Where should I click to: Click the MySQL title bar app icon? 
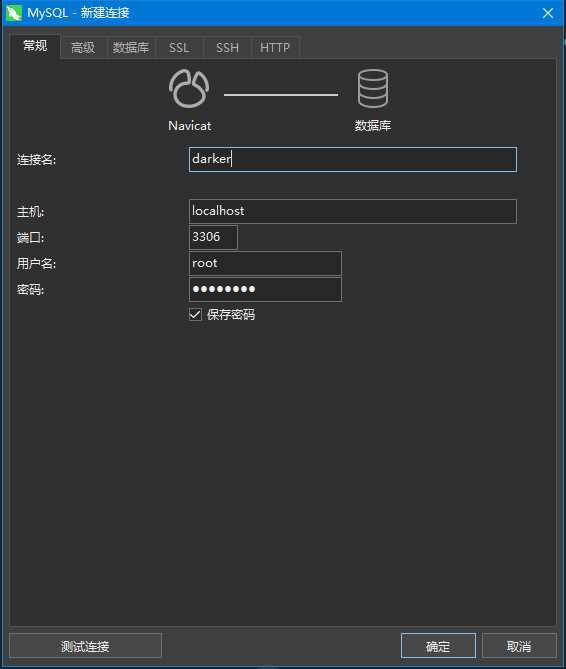pyautogui.click(x=14, y=13)
